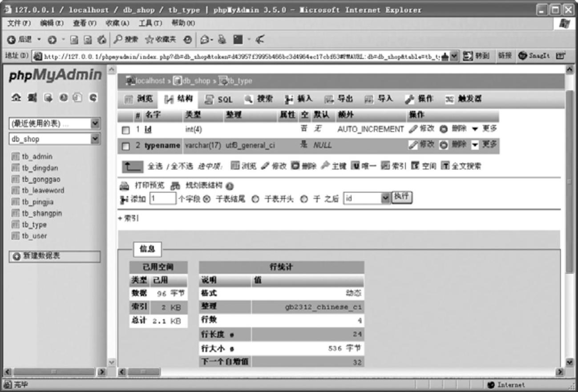Switch to the 插入 (Insert) tab
The width and height of the screenshot is (578, 392).
[298, 99]
